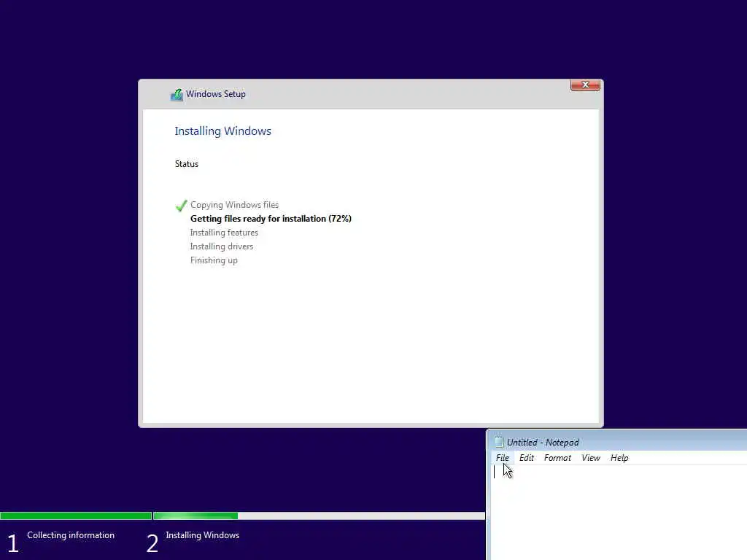
Task: Click 'Installing drivers' step text
Action: click(222, 246)
